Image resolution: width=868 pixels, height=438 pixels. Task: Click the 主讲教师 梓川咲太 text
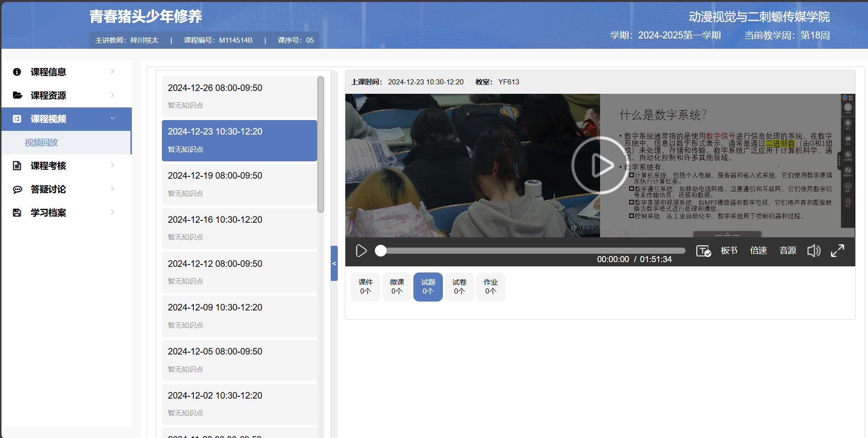[127, 40]
